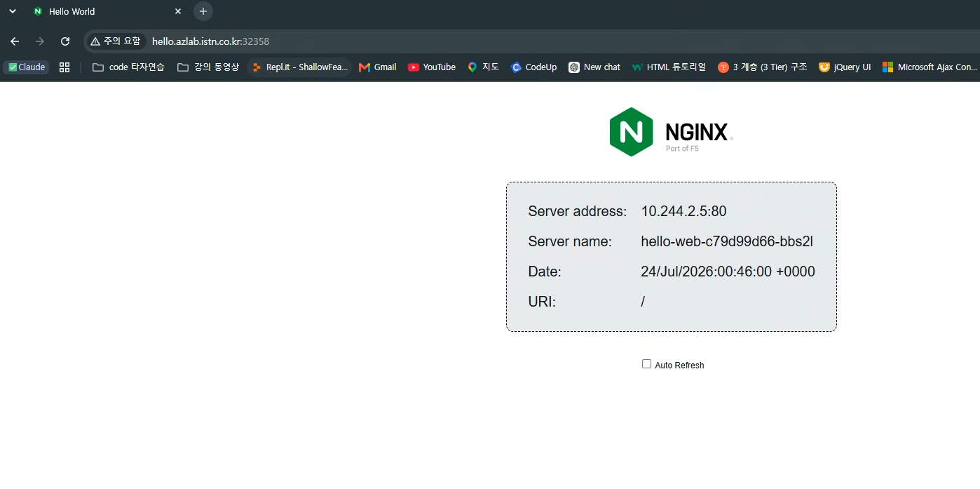Open the 강의 동영상 bookmark folder
This screenshot has height=489, width=980.
tap(208, 67)
